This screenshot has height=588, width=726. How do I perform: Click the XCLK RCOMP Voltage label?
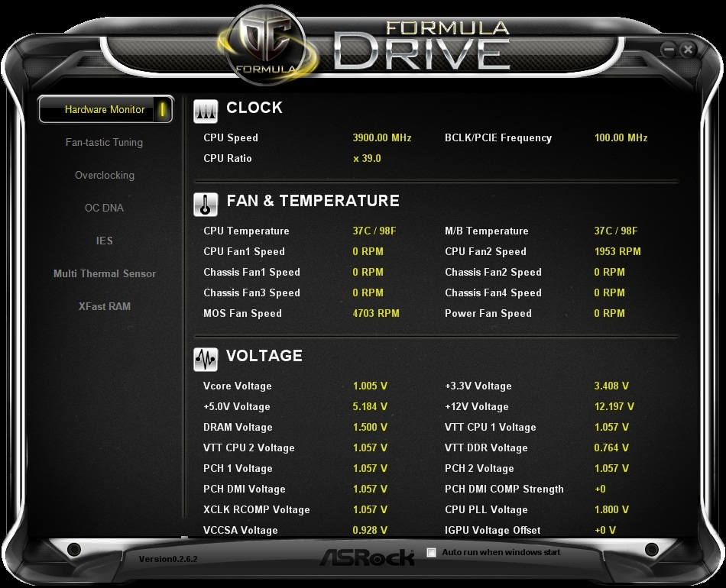(257, 510)
